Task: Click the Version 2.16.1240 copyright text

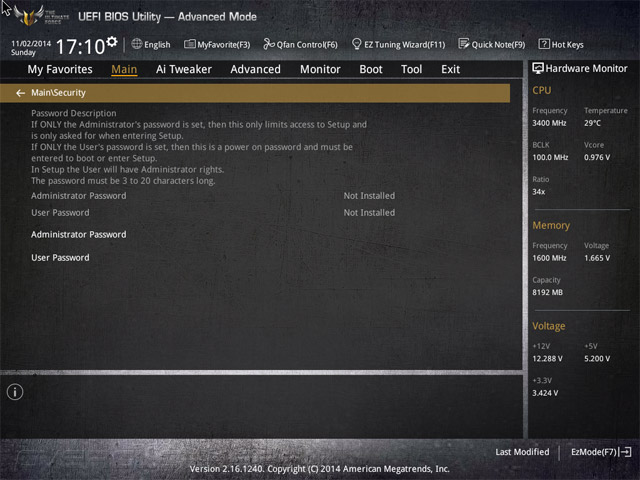Action: click(319, 469)
